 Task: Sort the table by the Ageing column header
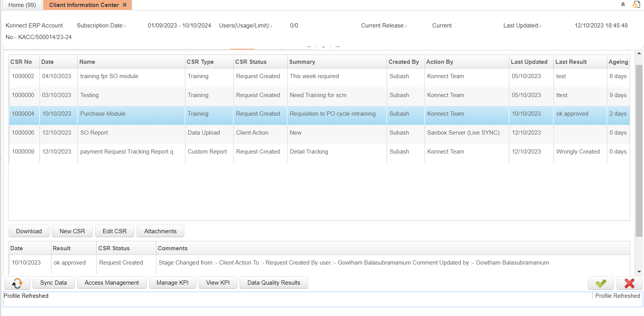618,62
